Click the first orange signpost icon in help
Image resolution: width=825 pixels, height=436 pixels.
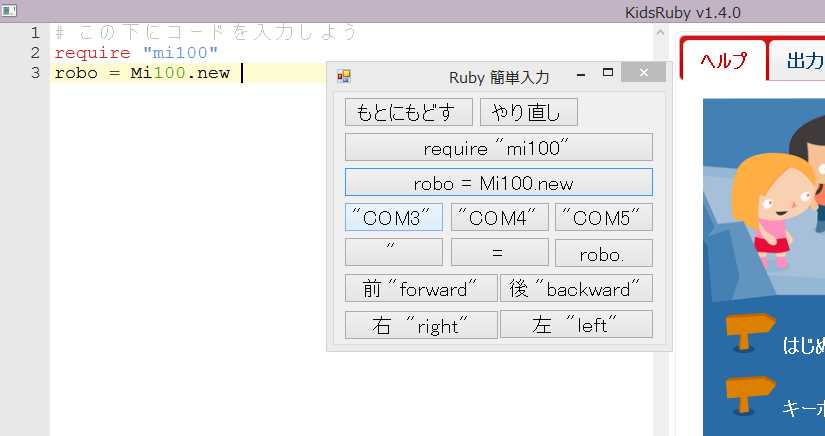tap(749, 332)
